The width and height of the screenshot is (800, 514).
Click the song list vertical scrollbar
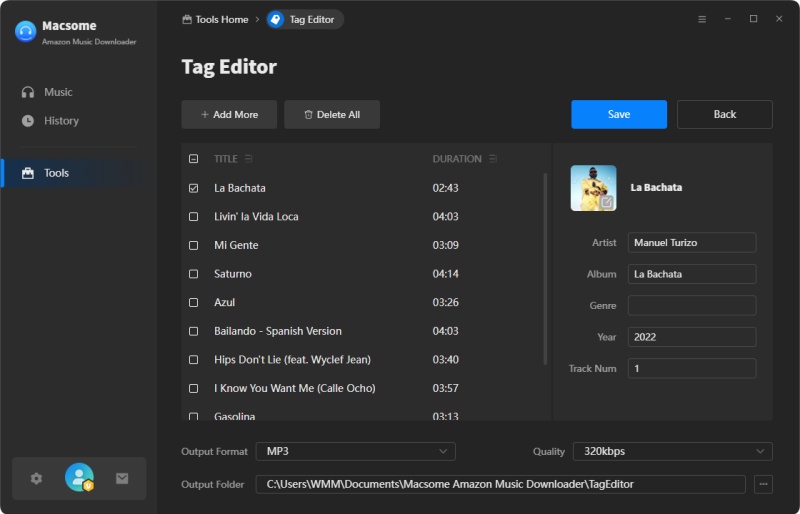(545, 269)
